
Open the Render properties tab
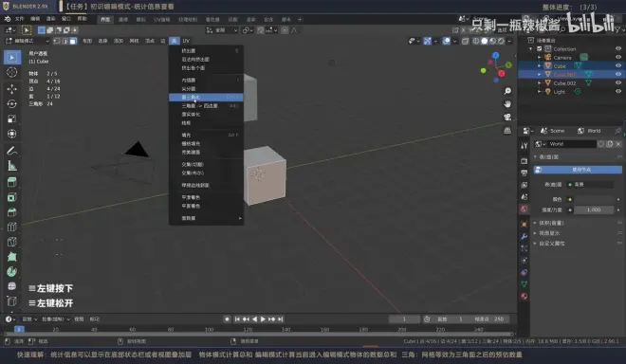[525, 160]
